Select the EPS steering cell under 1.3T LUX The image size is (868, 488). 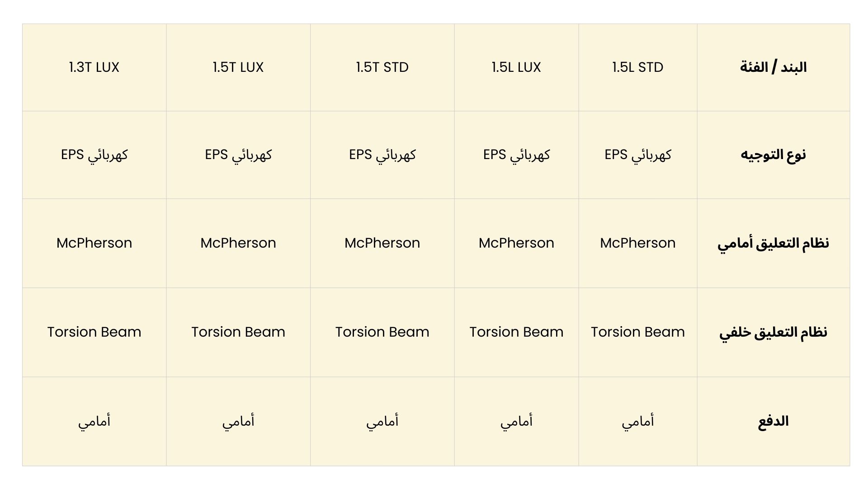[x=94, y=155]
